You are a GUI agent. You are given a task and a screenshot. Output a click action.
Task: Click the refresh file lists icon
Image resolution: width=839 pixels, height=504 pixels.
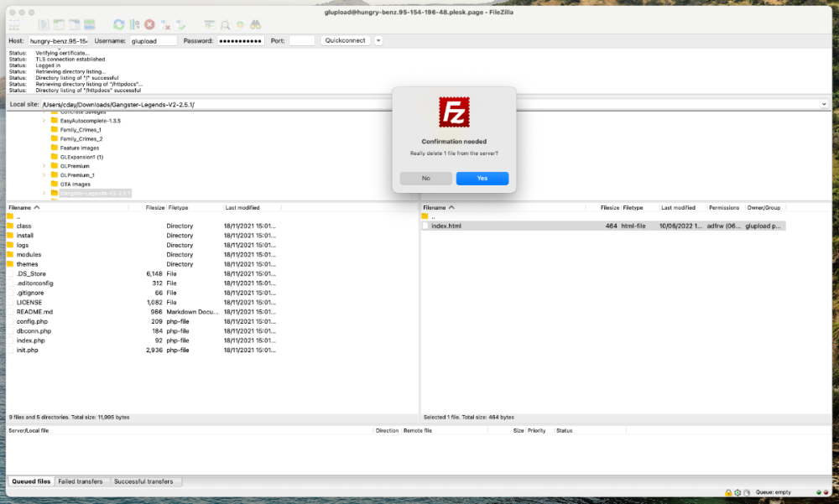118,25
